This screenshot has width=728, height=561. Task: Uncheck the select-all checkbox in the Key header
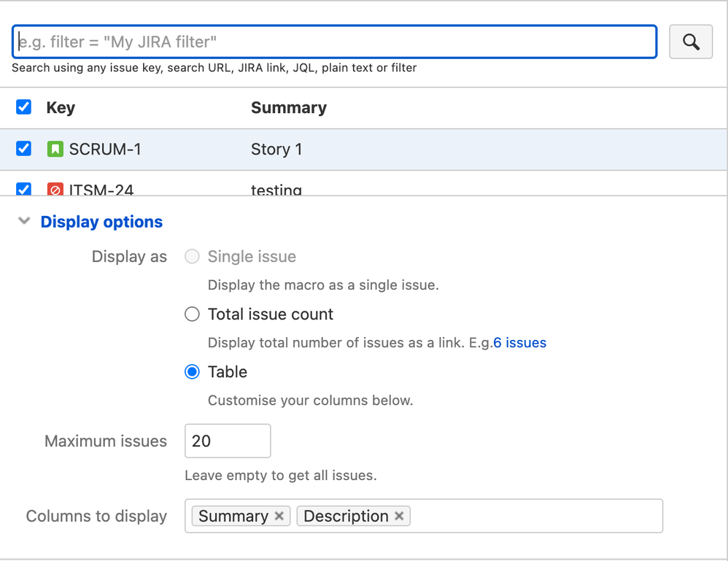click(x=23, y=107)
